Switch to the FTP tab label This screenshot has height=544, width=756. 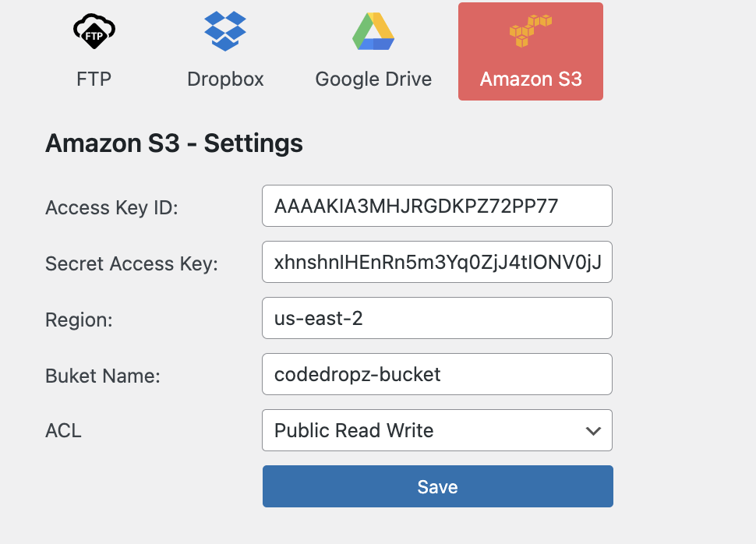coord(94,79)
